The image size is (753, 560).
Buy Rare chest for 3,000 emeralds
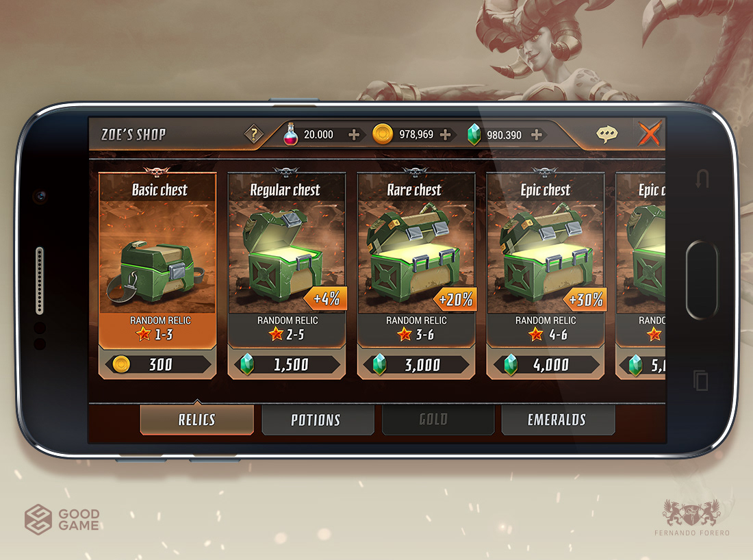[416, 364]
